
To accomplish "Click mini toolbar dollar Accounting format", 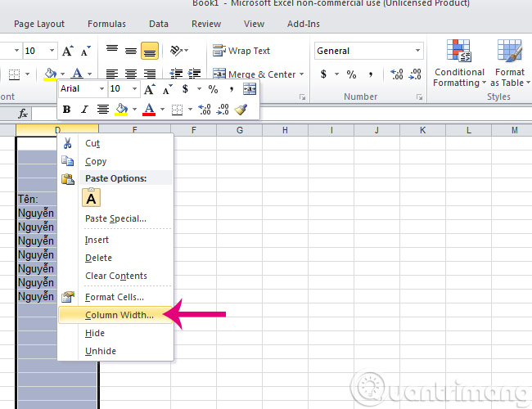I will 185,89.
